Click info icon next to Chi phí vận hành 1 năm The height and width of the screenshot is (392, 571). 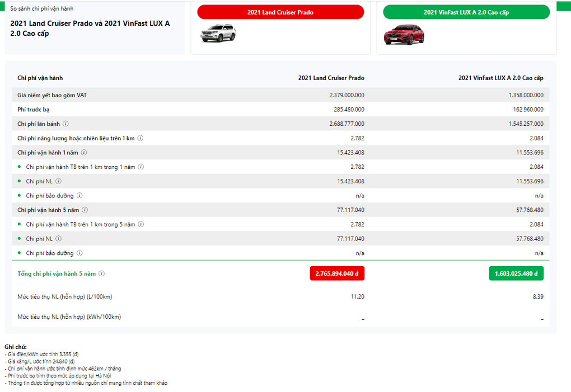84,153
